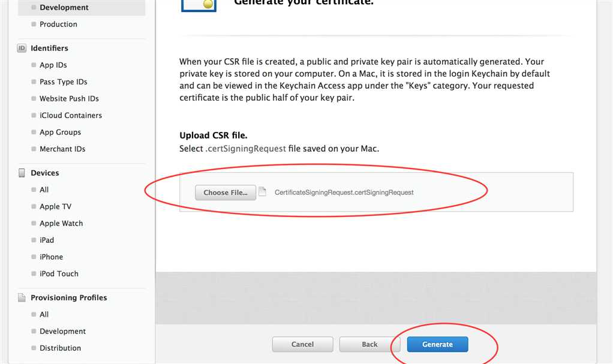
Task: Click Choose File button
Action: click(x=226, y=192)
